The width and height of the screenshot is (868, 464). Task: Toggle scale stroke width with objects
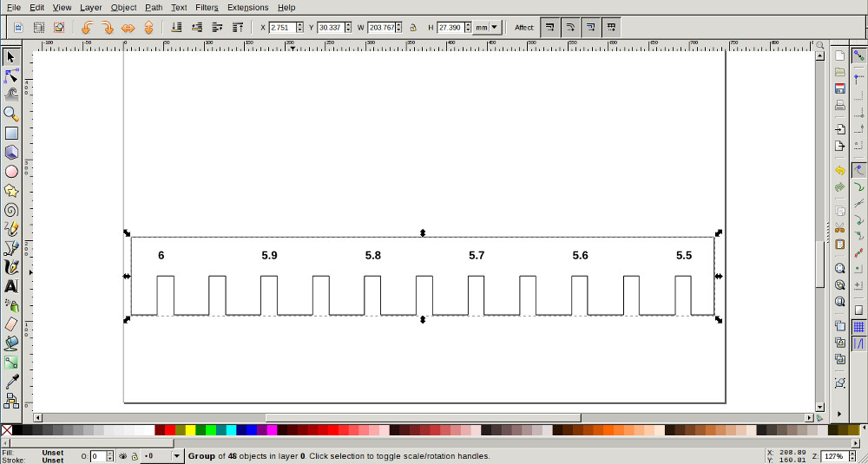pos(549,27)
